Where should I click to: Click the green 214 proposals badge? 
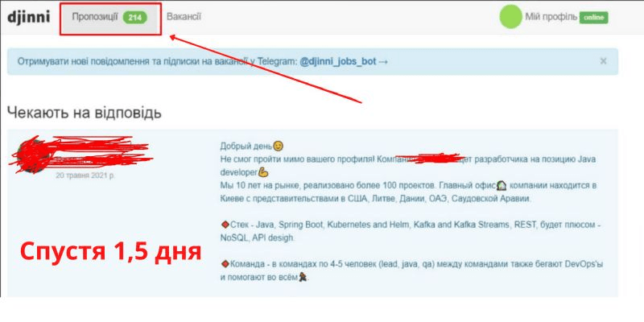point(134,18)
